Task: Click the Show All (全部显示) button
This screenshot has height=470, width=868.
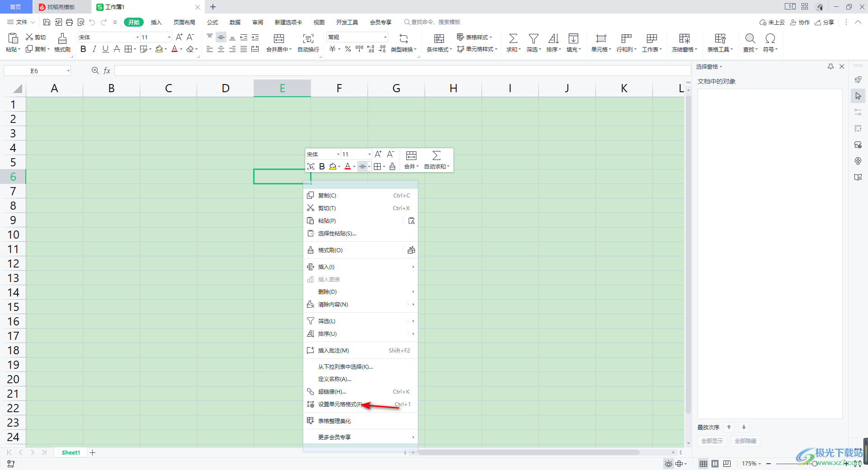Action: click(x=712, y=441)
